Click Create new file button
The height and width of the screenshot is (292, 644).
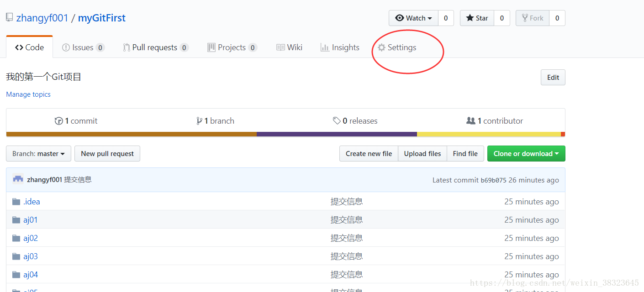[369, 154]
